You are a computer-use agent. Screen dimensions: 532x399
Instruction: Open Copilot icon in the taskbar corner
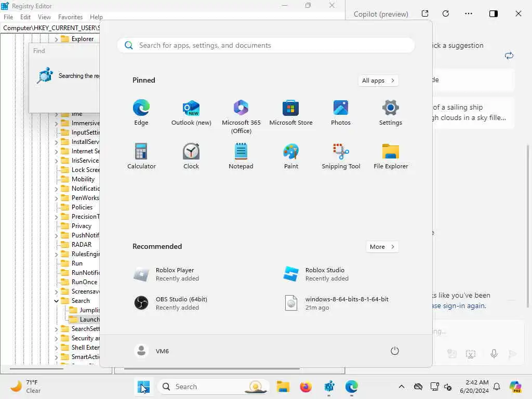(515, 387)
